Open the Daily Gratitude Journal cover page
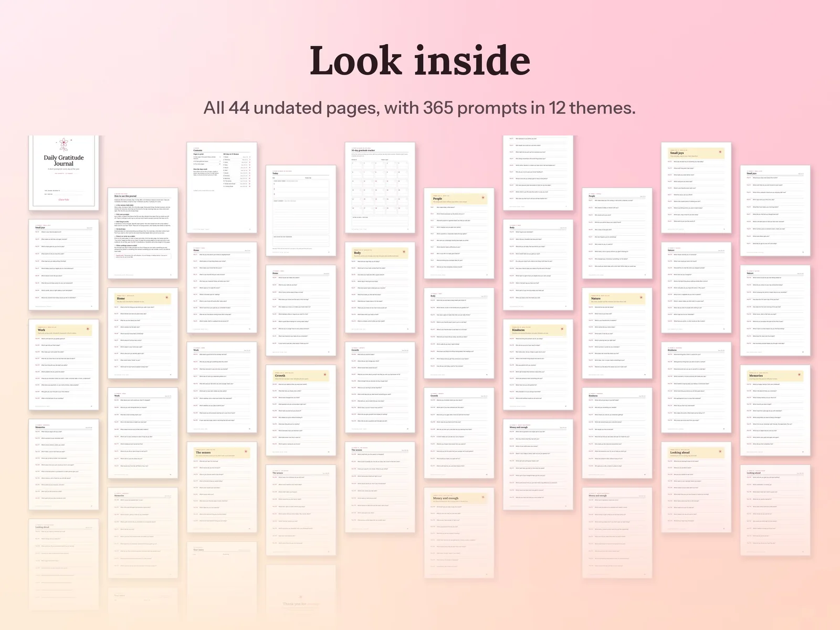Image resolution: width=840 pixels, height=630 pixels. click(64, 173)
